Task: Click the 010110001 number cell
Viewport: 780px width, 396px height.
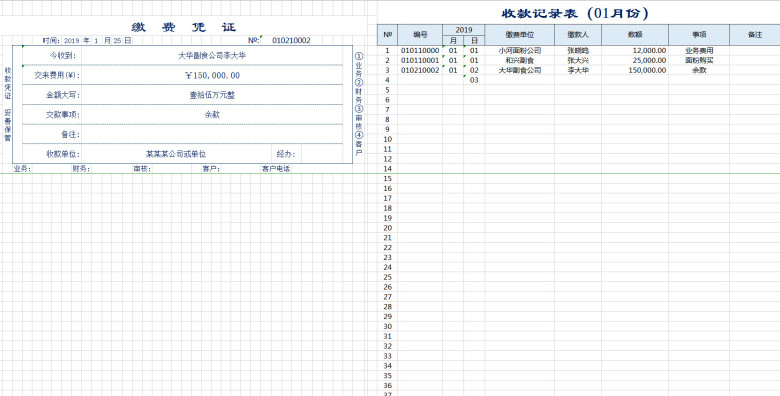Action: pyautogui.click(x=420, y=61)
